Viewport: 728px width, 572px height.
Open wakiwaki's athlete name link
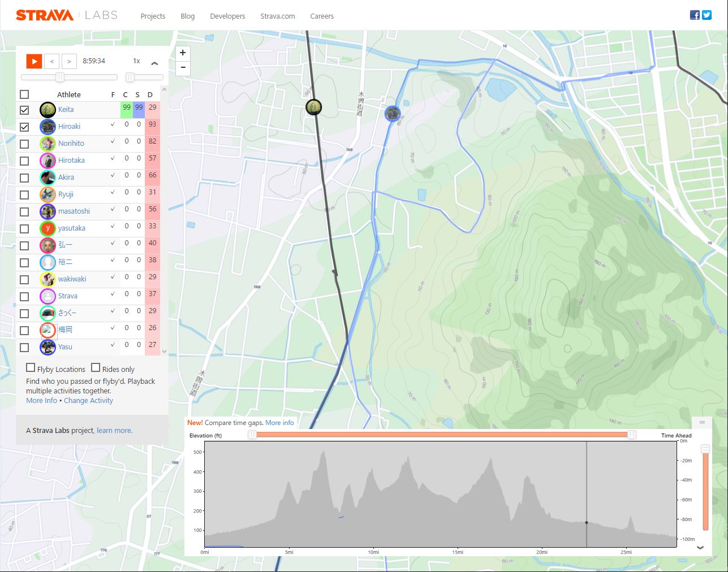(72, 279)
